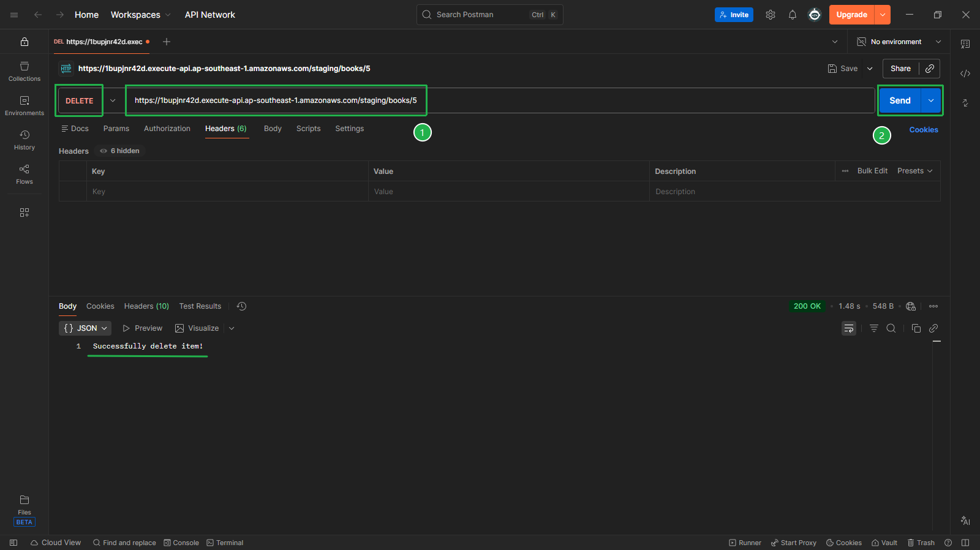Open the hamburger menu icon
This screenshot has width=980, height=550.
[14, 15]
